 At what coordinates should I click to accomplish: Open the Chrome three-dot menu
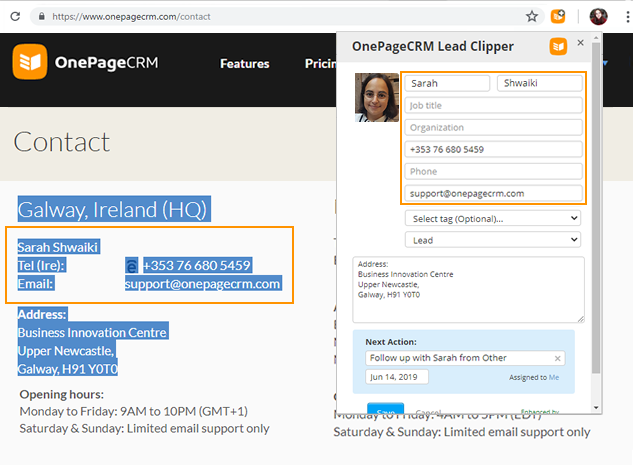click(627, 17)
